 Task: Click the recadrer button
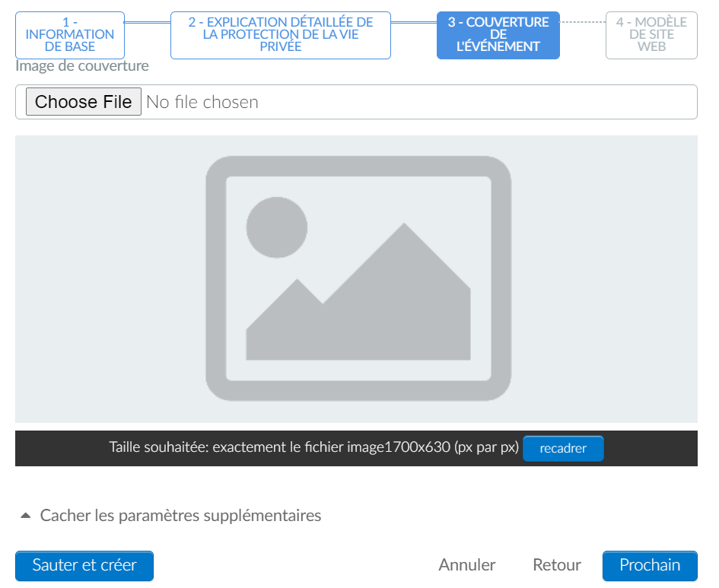click(x=563, y=448)
